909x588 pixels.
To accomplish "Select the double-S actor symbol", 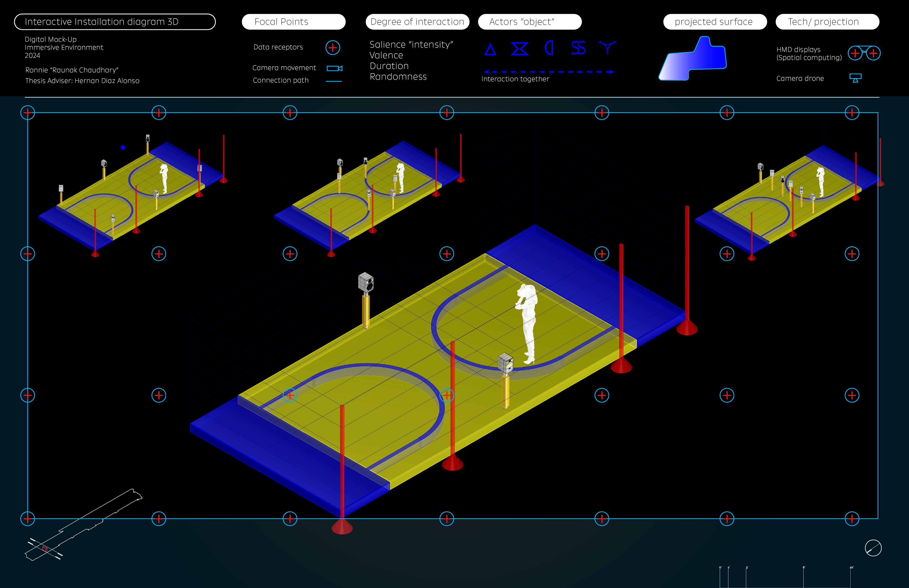I will pos(578,48).
